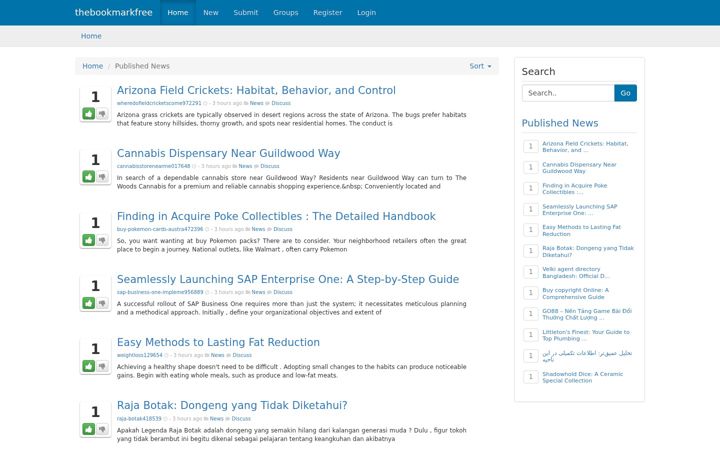Upvote the Finding in Acquire Poke Collectibles post

coord(89,240)
